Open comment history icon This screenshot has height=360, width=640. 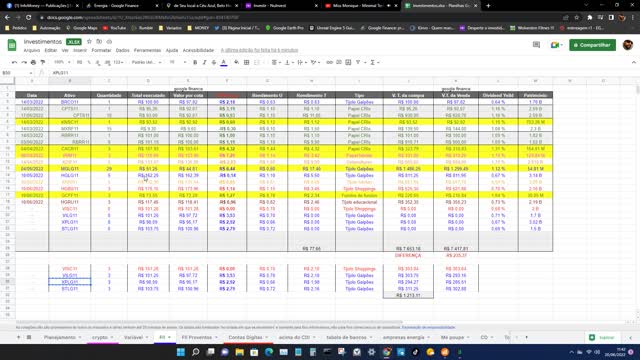point(536,45)
